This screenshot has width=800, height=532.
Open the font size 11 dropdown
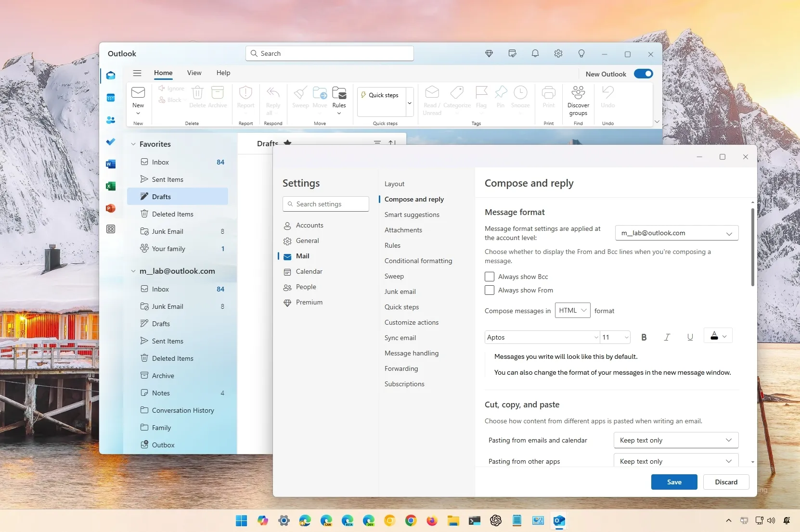(x=615, y=337)
